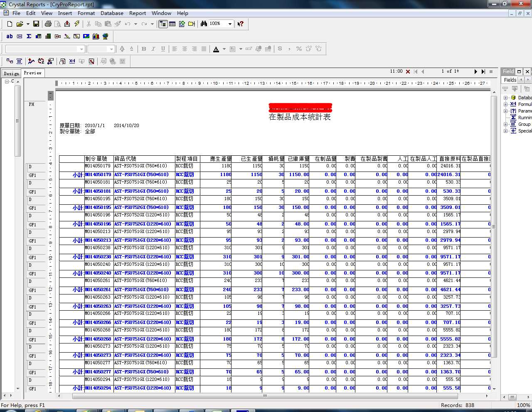Insert a subreport icon

58,36
